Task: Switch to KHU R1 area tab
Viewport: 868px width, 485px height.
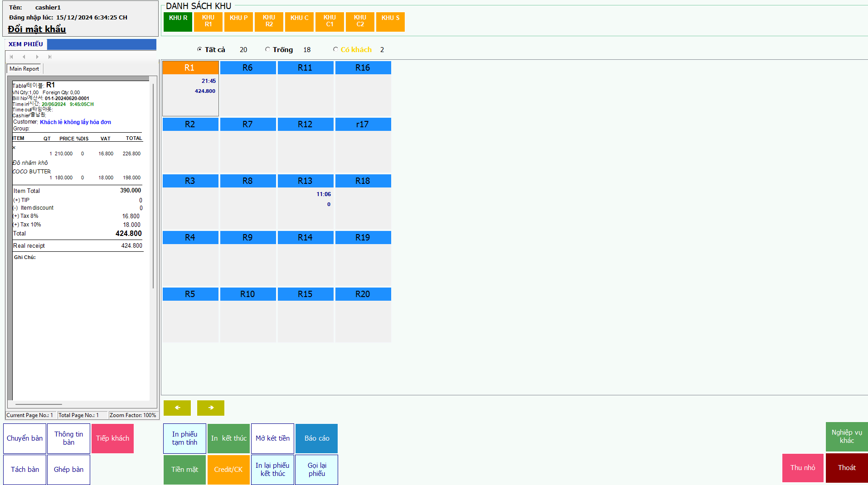Action: click(x=208, y=22)
